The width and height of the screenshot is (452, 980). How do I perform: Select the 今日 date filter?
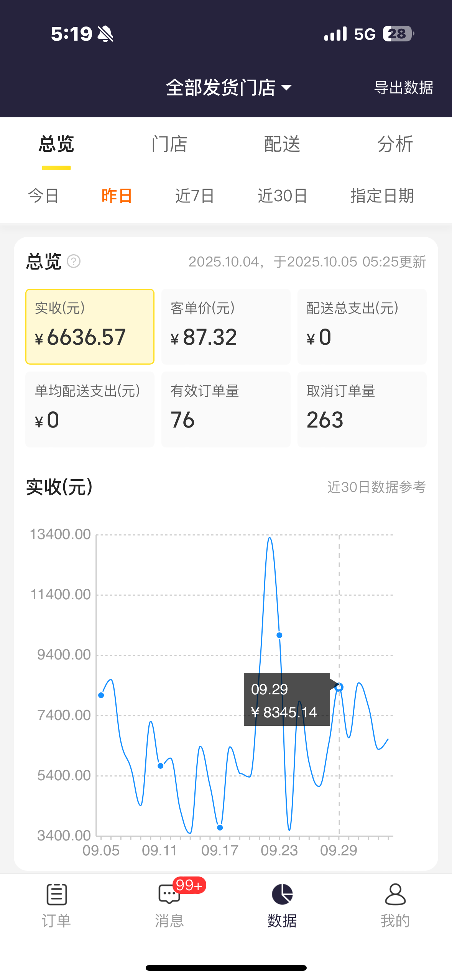pos(43,196)
